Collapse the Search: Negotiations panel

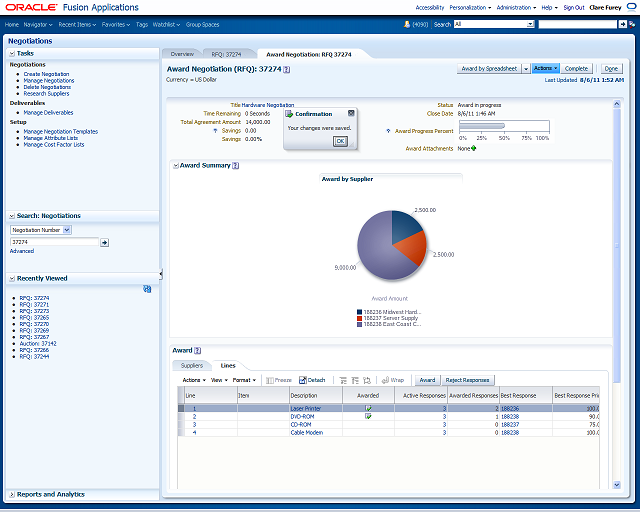tap(12, 216)
